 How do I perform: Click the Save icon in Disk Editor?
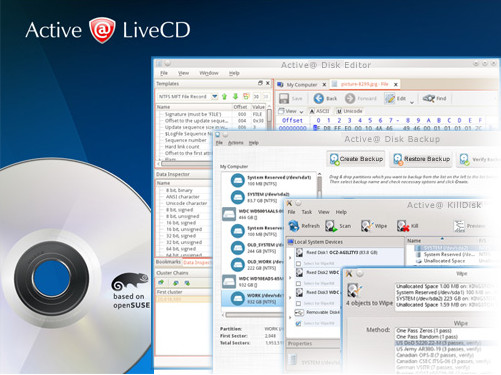(x=284, y=98)
